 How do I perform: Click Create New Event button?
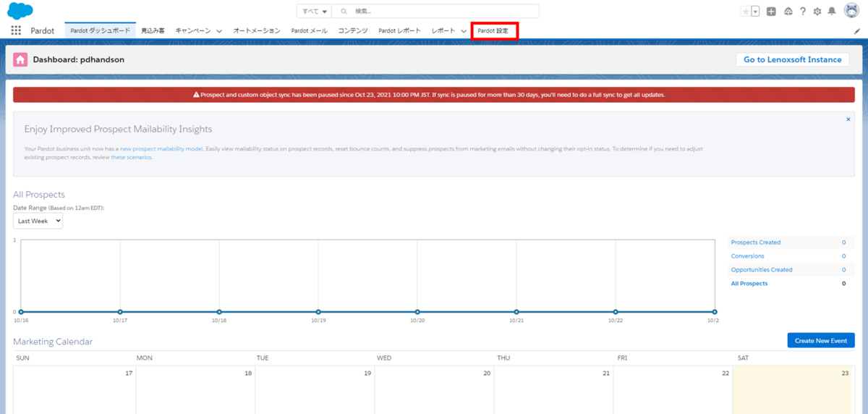tap(821, 340)
